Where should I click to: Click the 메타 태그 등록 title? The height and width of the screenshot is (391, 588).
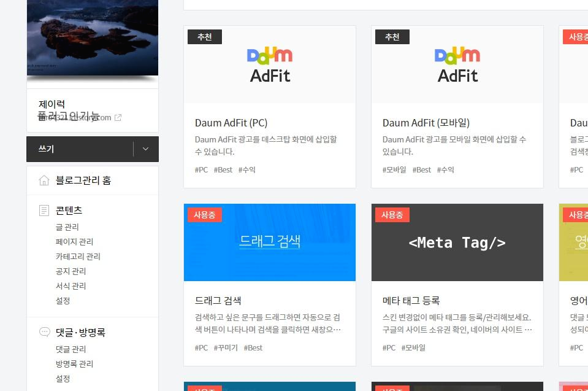coord(411,301)
